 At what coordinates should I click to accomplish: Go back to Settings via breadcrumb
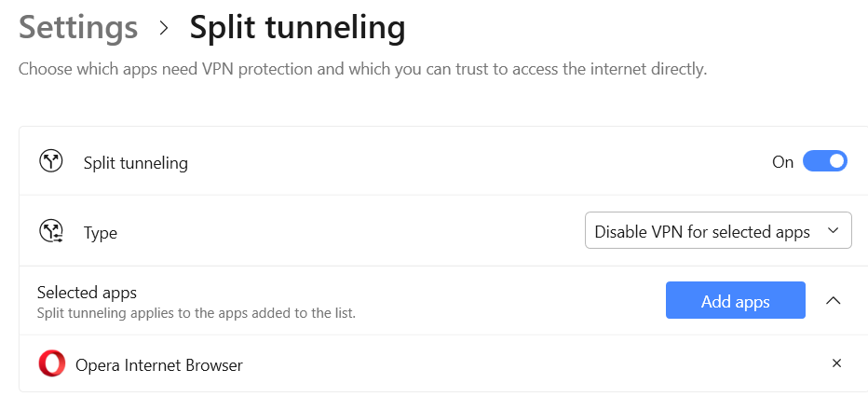(x=78, y=28)
